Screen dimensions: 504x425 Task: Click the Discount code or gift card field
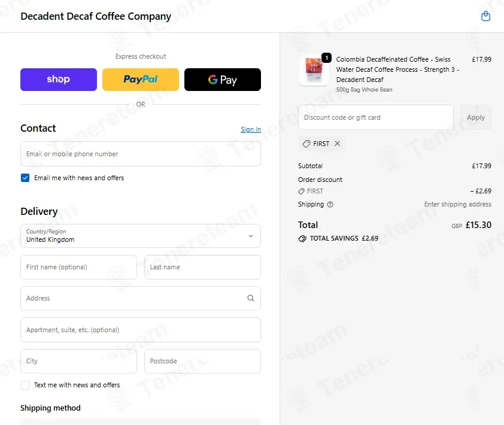point(376,117)
